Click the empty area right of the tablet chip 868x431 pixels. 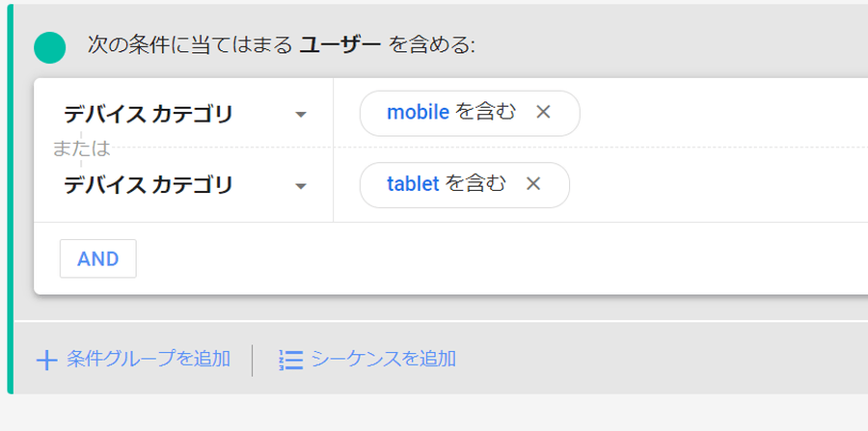point(723,184)
